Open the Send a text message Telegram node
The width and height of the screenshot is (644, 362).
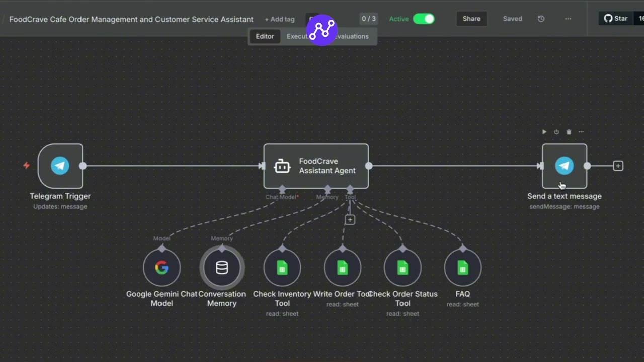[565, 166]
